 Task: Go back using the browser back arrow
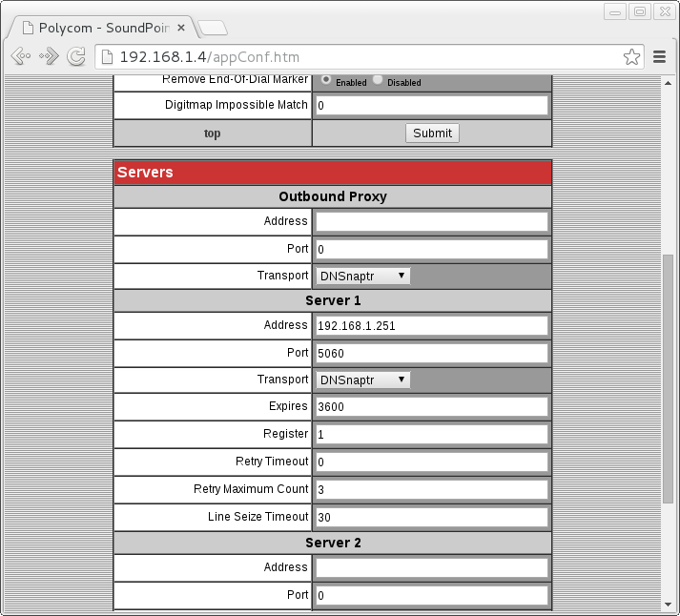[x=21, y=56]
